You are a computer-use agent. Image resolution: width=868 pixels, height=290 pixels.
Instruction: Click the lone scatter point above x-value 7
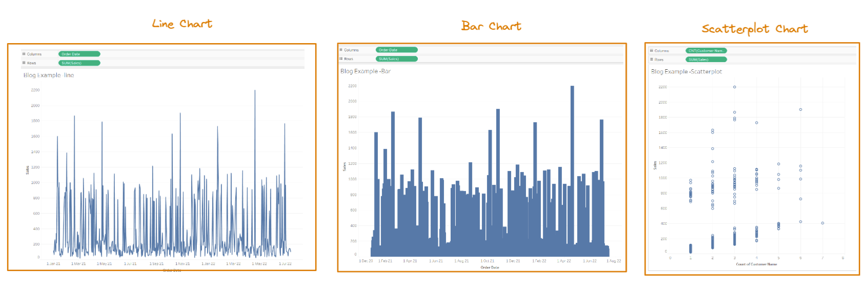822,223
